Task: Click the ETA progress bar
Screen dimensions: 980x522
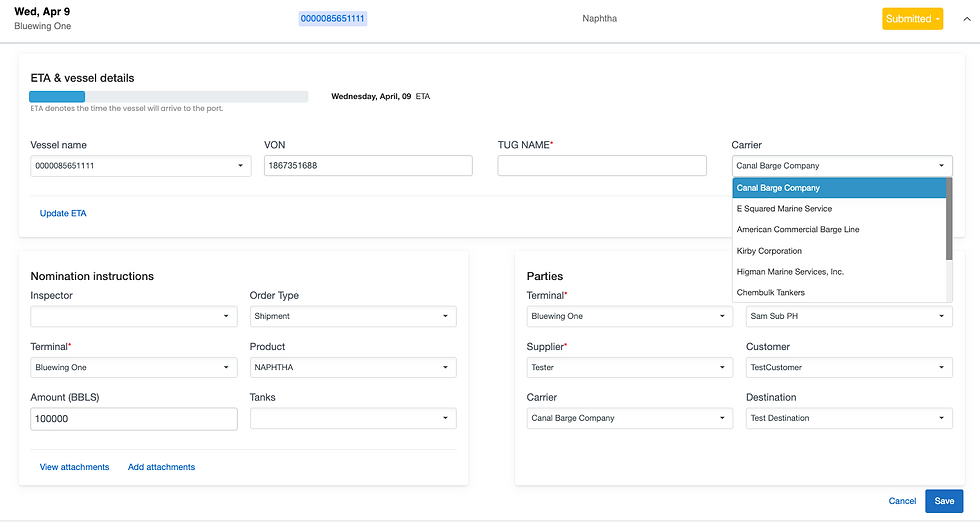Action: 168,97
